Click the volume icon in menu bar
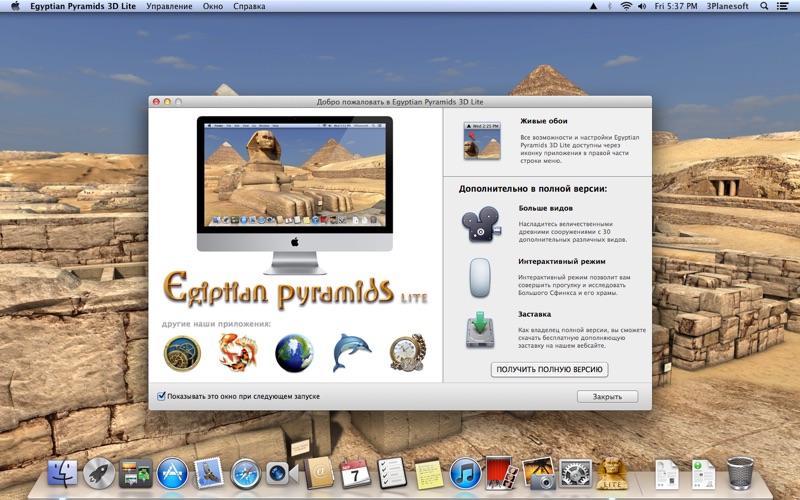 pyautogui.click(x=642, y=6)
